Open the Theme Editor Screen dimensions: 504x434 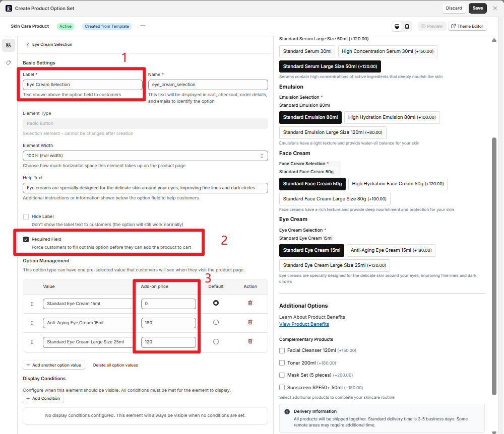pyautogui.click(x=467, y=26)
